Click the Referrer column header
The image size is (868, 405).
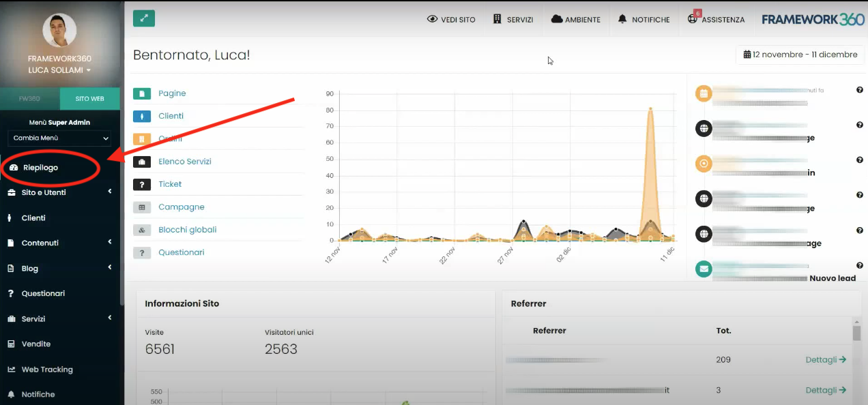[549, 331]
